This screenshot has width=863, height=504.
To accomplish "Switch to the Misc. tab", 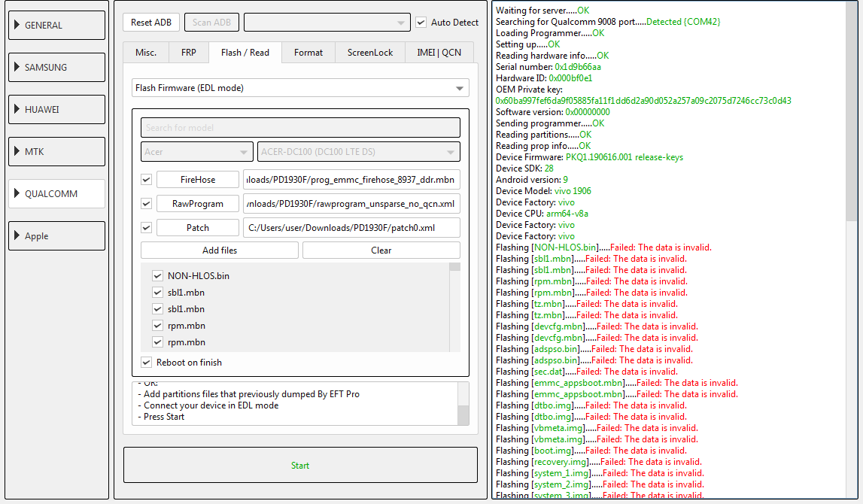I will (x=146, y=52).
